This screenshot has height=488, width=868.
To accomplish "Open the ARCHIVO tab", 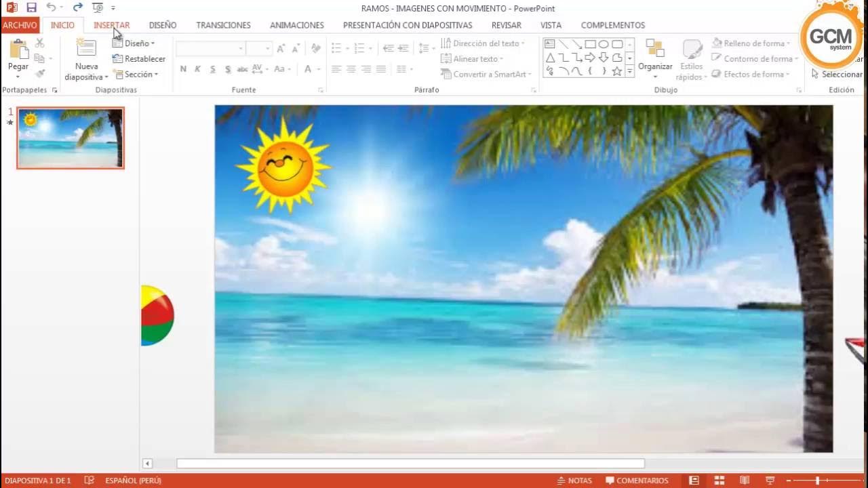I will click(20, 25).
